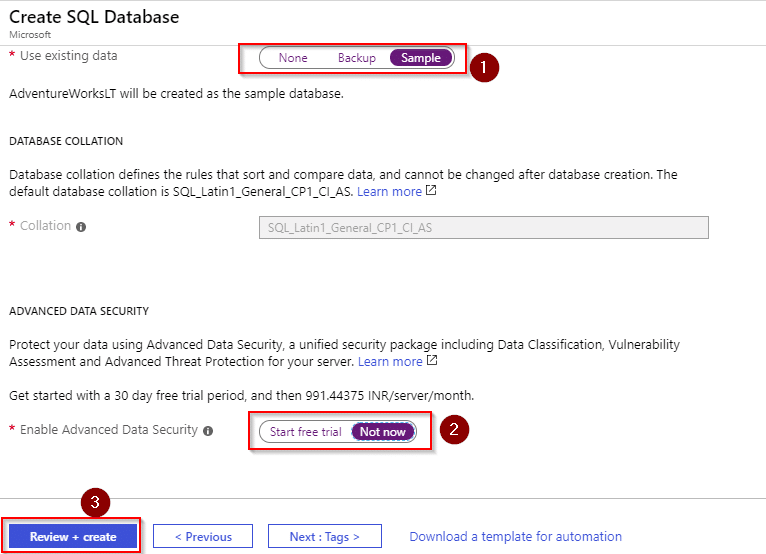Screen dimensions: 766x554
Task: Open Learn more link about database collation
Action: (x=389, y=192)
